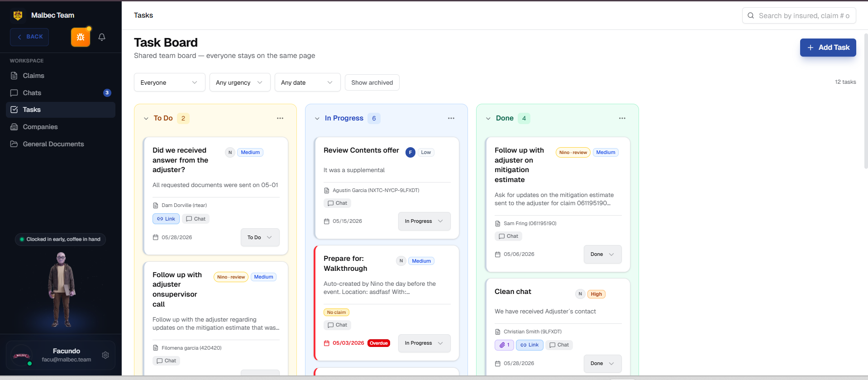This screenshot has width=868, height=380.
Task: Click the N avatar on Prepare for Walkthrough
Action: (401, 261)
